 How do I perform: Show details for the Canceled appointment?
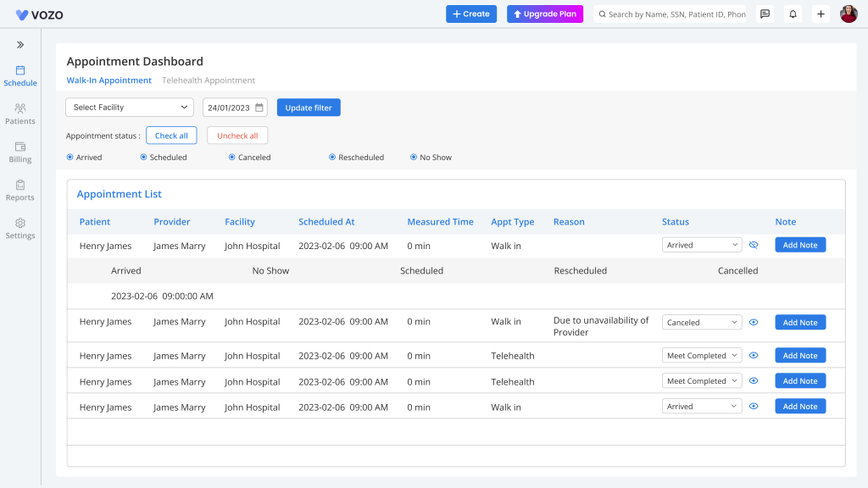(x=754, y=323)
